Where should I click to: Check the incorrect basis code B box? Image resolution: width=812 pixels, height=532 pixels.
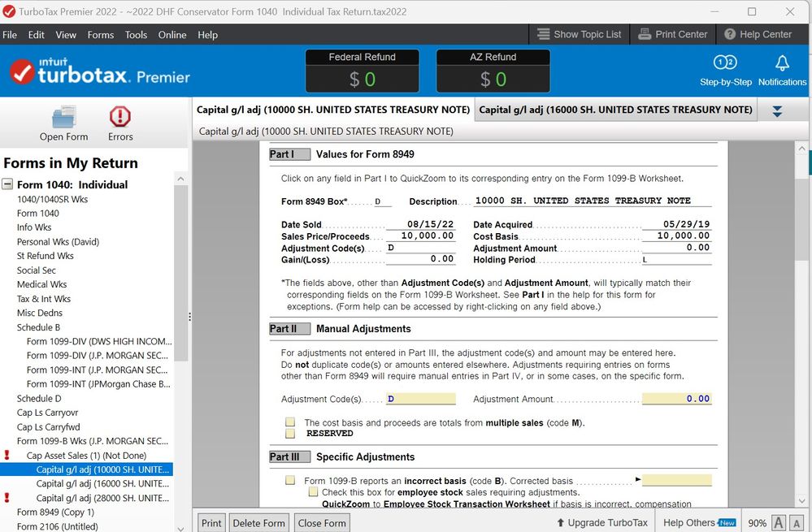290,480
